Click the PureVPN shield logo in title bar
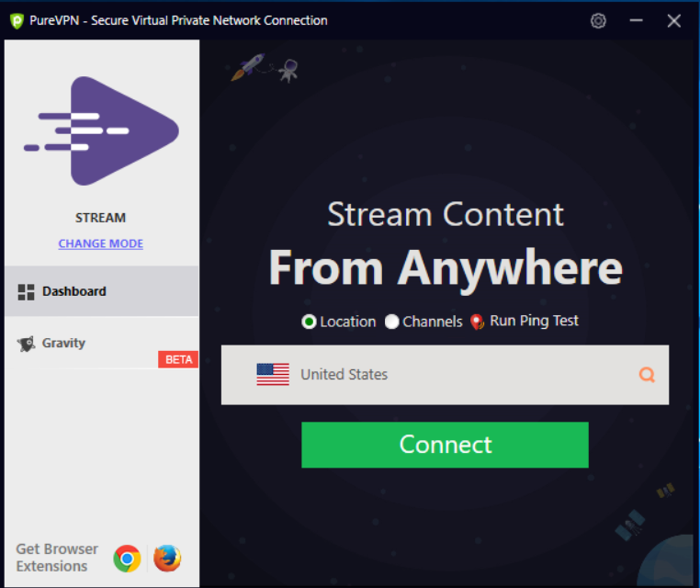The image size is (700, 588). click(x=17, y=21)
